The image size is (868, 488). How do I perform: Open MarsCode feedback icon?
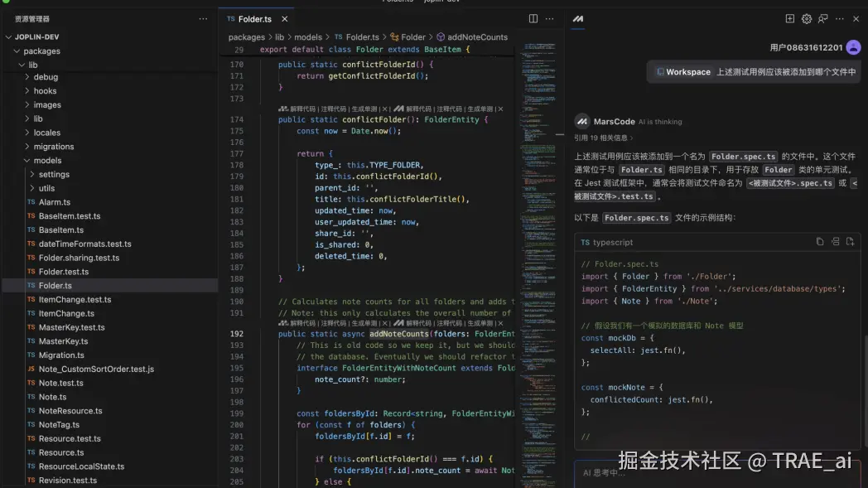click(x=823, y=19)
